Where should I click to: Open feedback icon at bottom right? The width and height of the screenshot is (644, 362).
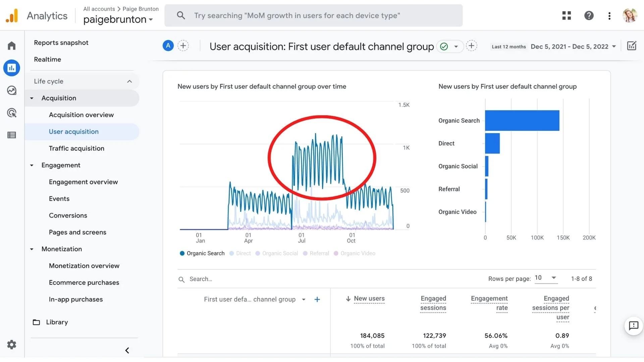[633, 325]
